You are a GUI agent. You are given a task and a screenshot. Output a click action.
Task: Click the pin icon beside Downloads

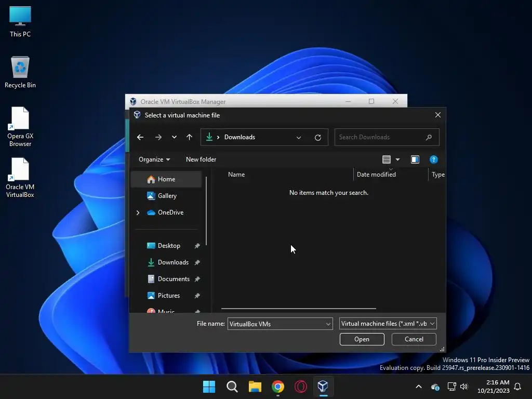[197, 262]
